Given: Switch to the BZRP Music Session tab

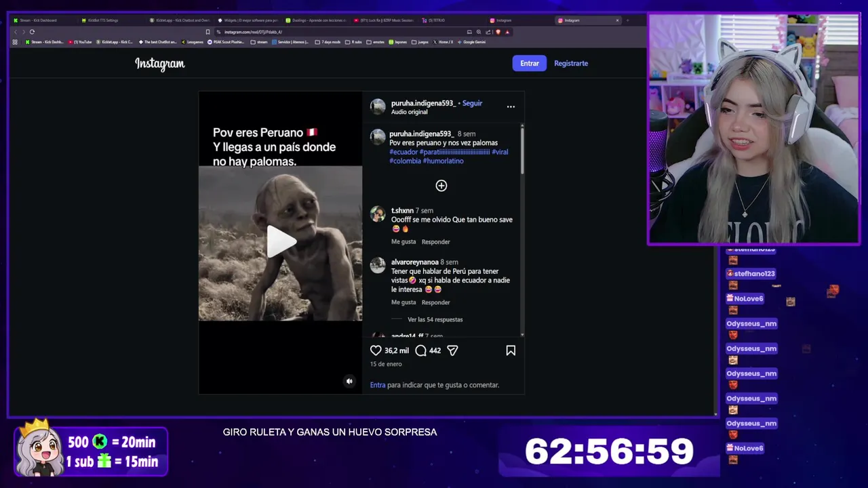Looking at the screenshot, I should pos(384,20).
